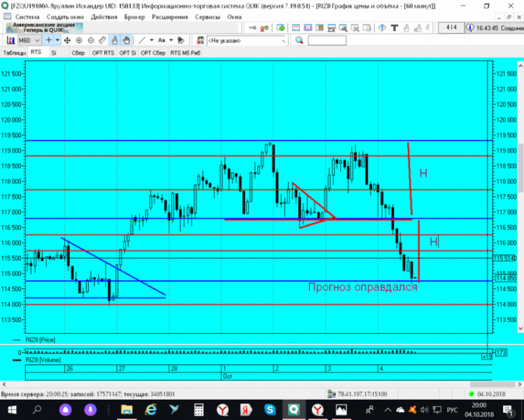Click the American stocks QUIK banner
The width and height of the screenshot is (524, 420).
click(44, 28)
